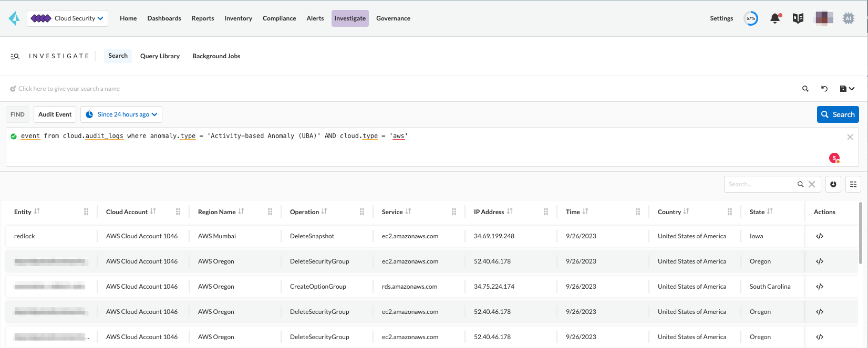The width and height of the screenshot is (868, 348).
Task: Open the Alerts tab
Action: (315, 18)
